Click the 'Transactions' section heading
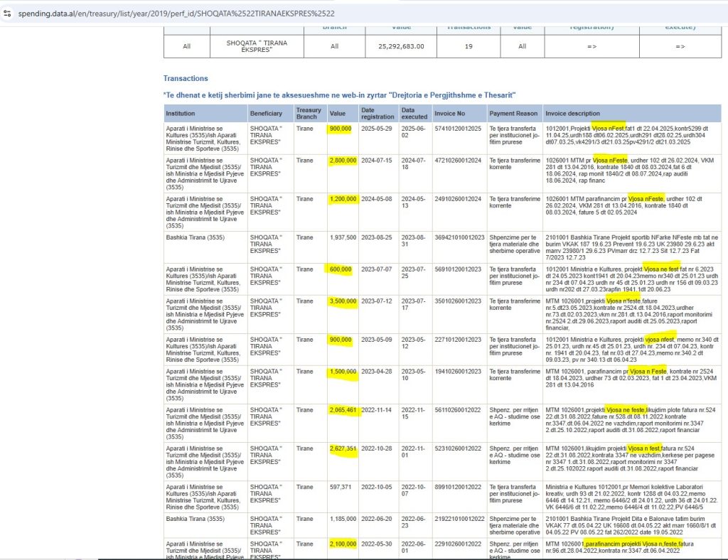 click(x=186, y=78)
